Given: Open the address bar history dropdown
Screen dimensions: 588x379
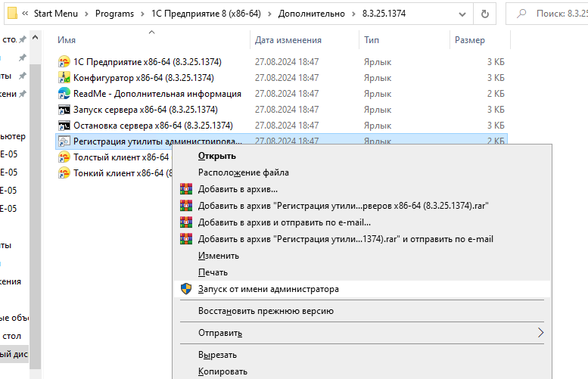Looking at the screenshot, I should click(462, 14).
